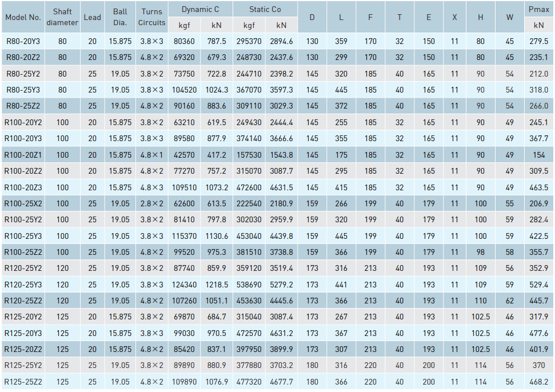Select the Shaft diameter column header
555x392 pixels.
[x=62, y=17]
